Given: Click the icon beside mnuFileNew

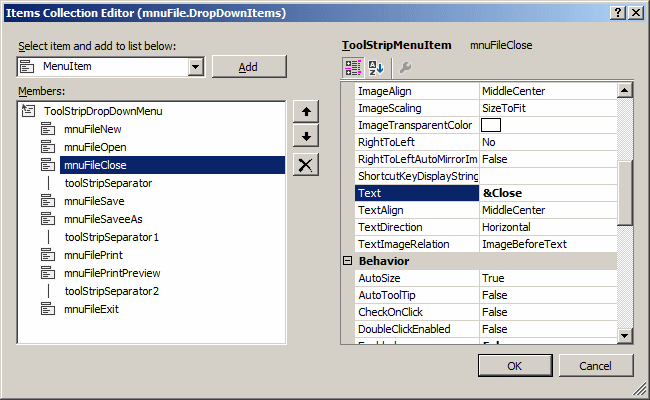Looking at the screenshot, I should click(48, 129).
